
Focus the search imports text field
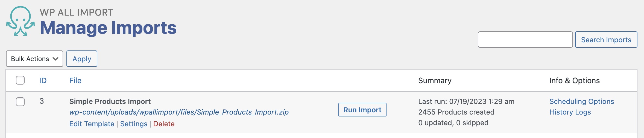click(525, 40)
